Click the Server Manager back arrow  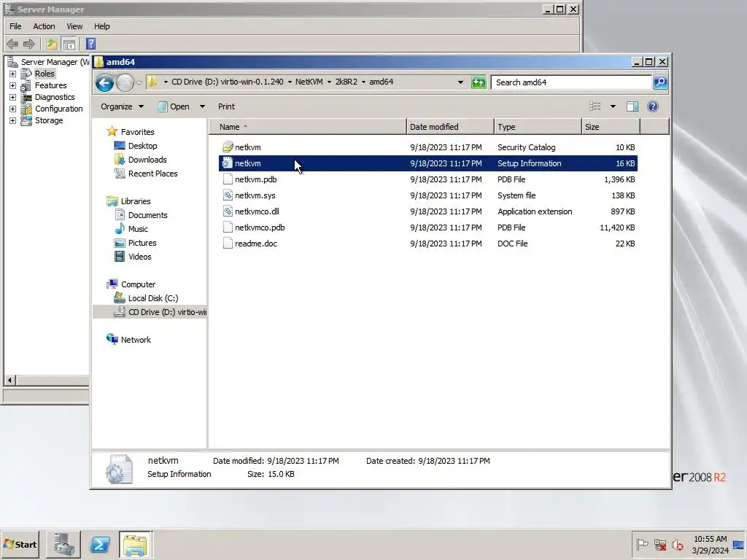[x=12, y=44]
